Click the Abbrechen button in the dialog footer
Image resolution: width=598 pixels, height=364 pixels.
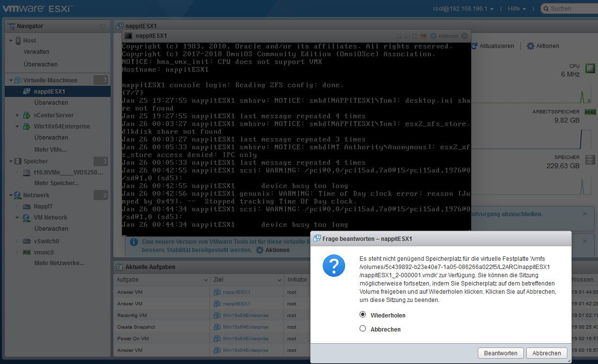(547, 353)
